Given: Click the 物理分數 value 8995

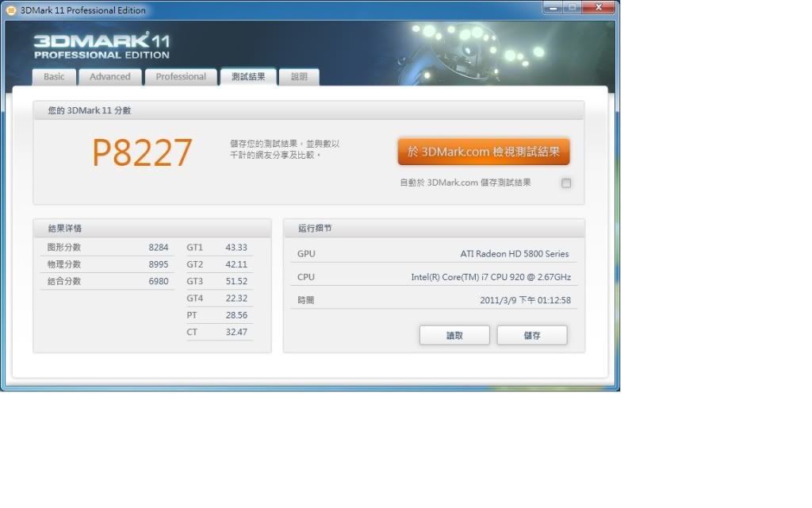Looking at the screenshot, I should [158, 264].
